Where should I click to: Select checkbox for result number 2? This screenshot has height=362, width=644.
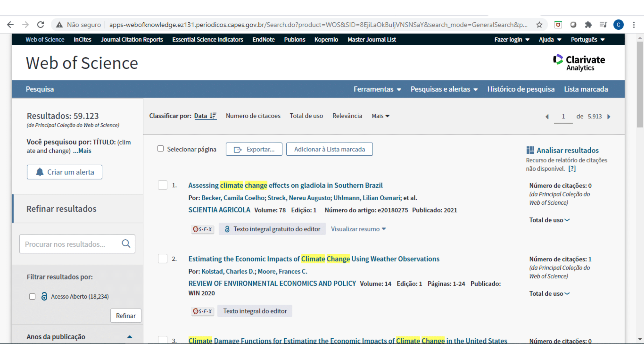(163, 258)
